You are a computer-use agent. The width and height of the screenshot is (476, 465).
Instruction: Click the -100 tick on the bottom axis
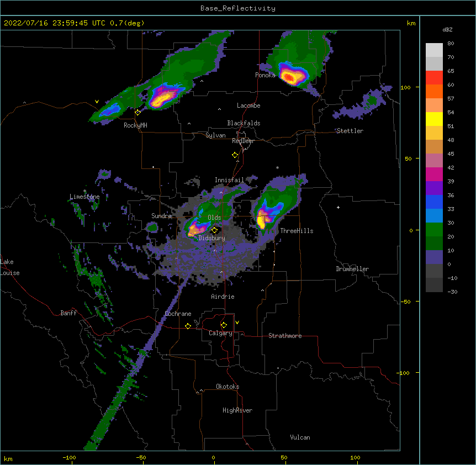click(70, 458)
